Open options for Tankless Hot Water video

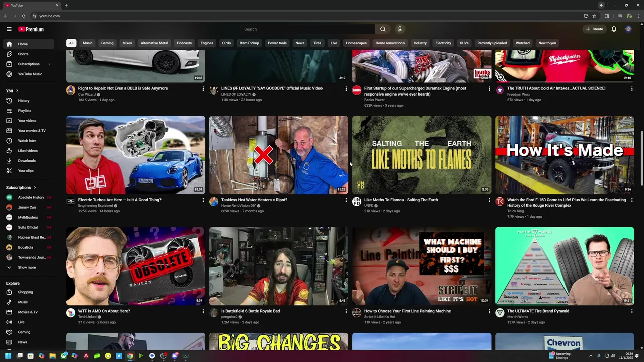(346, 200)
